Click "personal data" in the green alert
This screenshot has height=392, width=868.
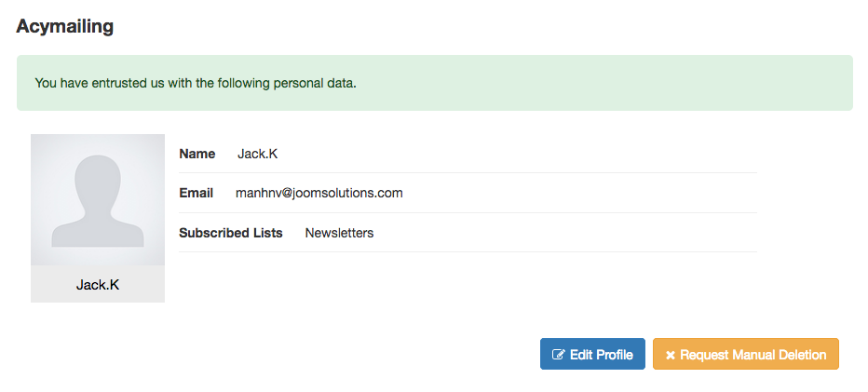tap(314, 83)
